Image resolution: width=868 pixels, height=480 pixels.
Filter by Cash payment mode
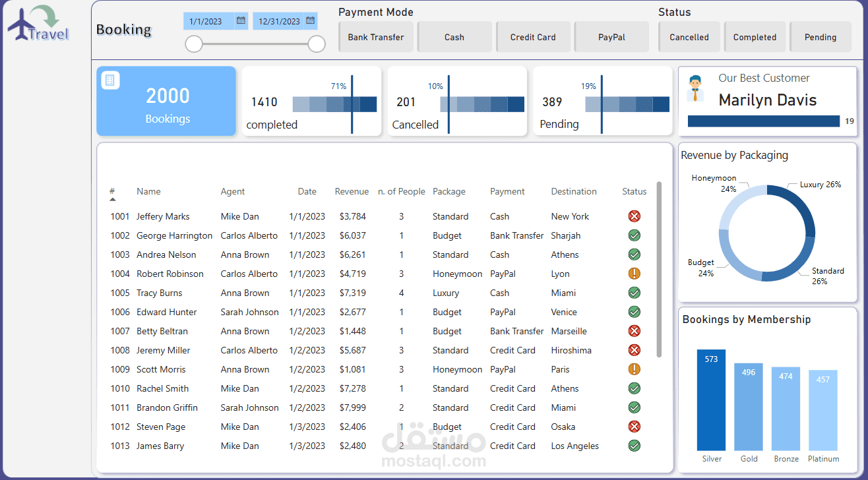coord(454,37)
